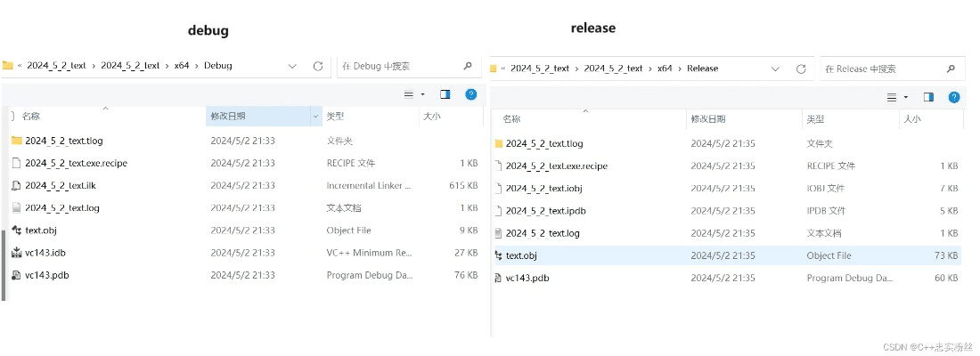Viewport: 980px width, 356px height.
Task: Click 615 KB size cell
Action: (x=463, y=185)
